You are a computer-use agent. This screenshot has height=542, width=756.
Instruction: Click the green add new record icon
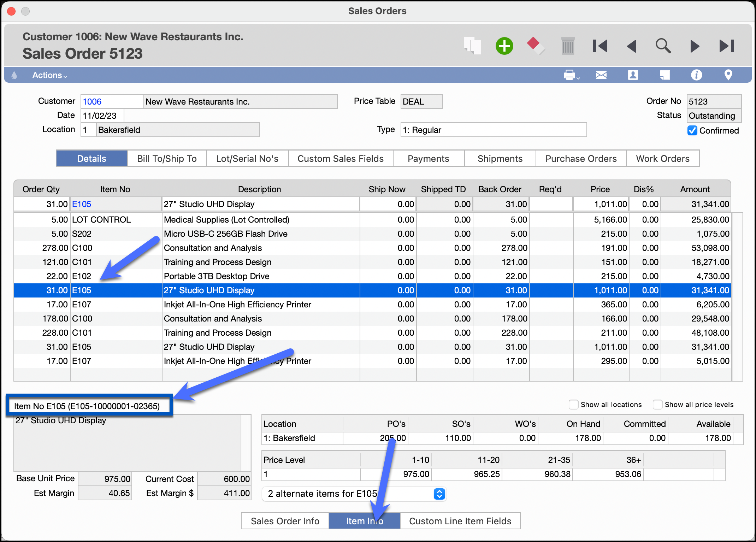coord(504,46)
